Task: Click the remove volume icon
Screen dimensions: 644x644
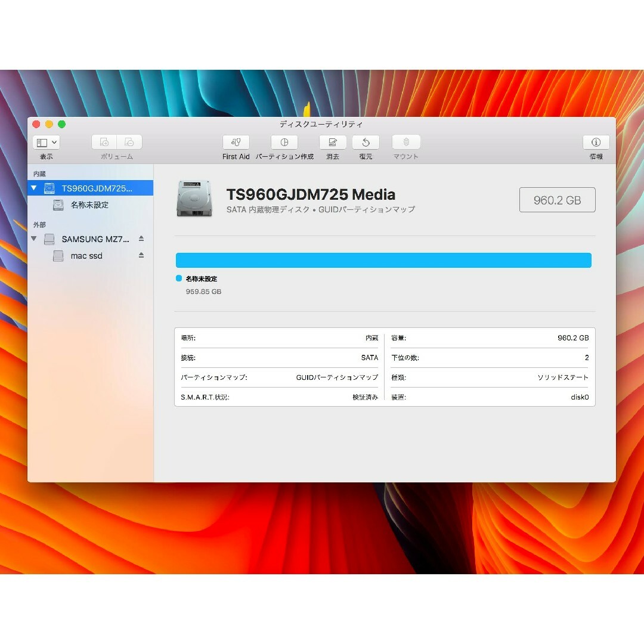Action: [x=129, y=143]
